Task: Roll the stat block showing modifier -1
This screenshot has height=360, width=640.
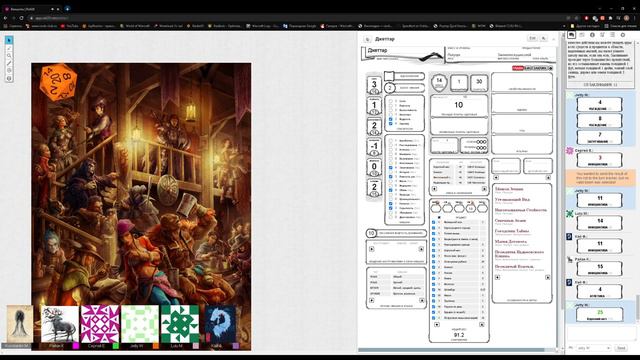Action: click(x=374, y=147)
